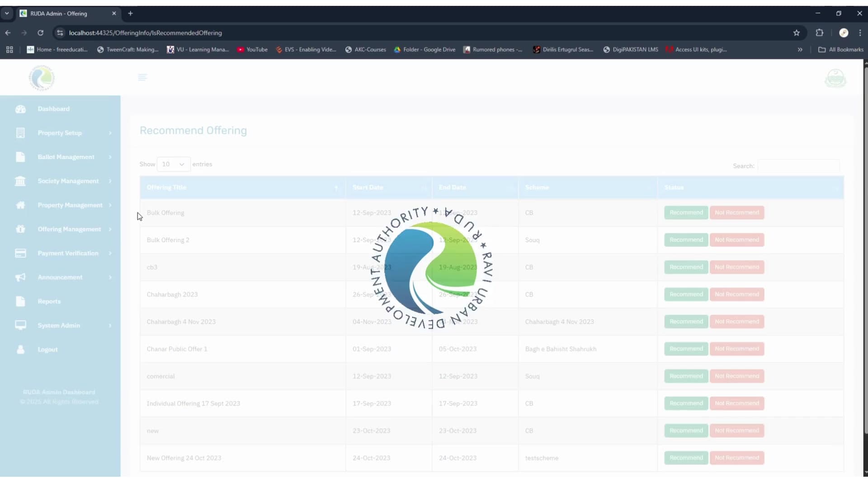Open browser extensions puzzle icon
The width and height of the screenshot is (868, 488).
coord(819,33)
